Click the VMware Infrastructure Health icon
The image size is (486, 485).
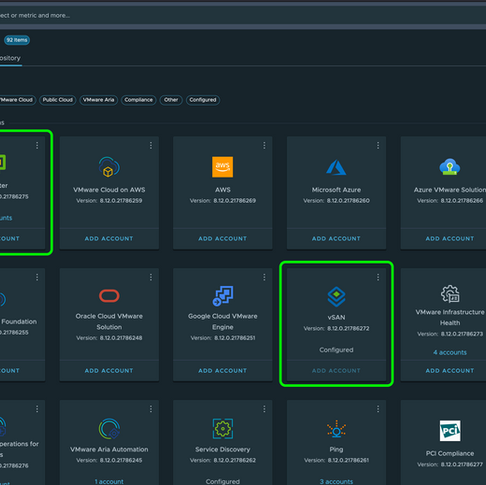pyautogui.click(x=450, y=294)
